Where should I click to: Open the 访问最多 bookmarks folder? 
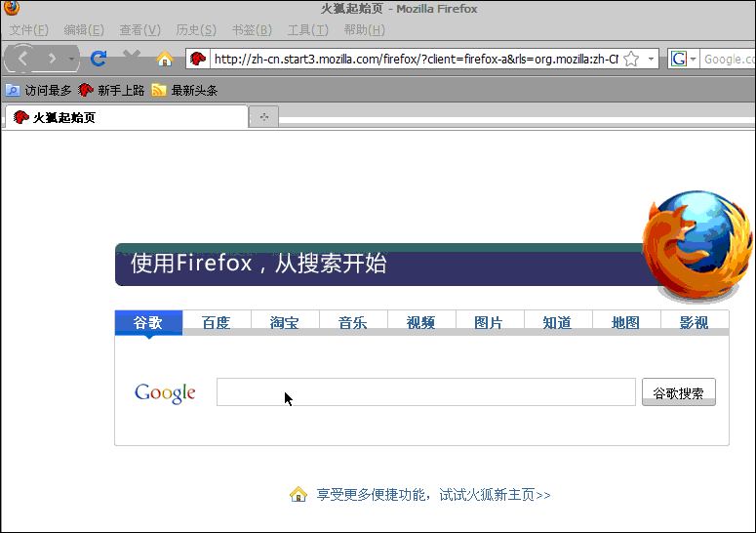tap(39, 90)
